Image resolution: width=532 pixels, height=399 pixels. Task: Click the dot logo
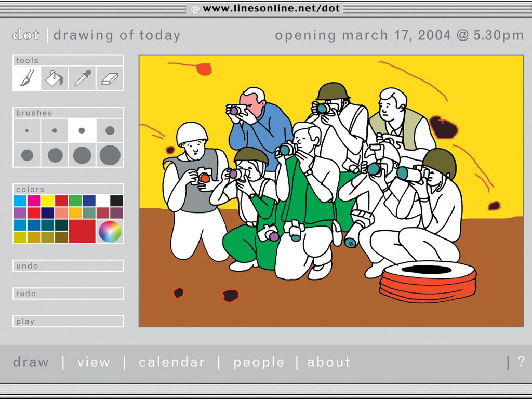26,35
